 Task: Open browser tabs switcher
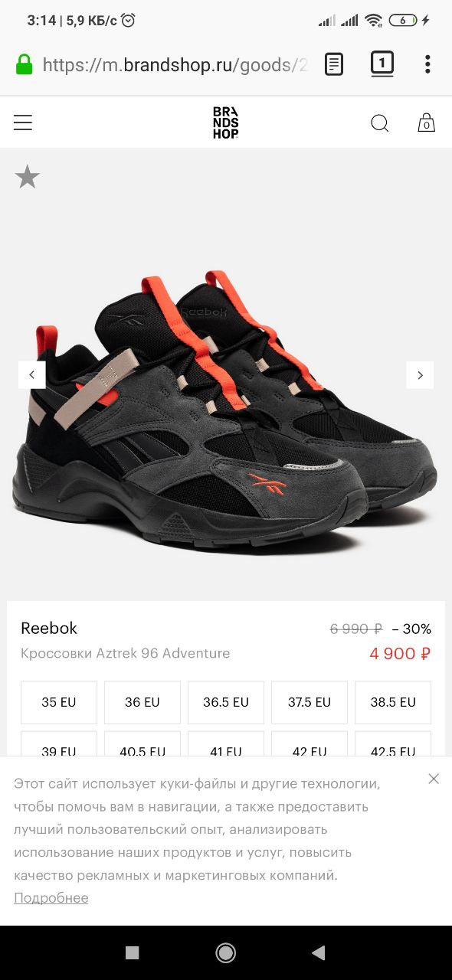[382, 64]
